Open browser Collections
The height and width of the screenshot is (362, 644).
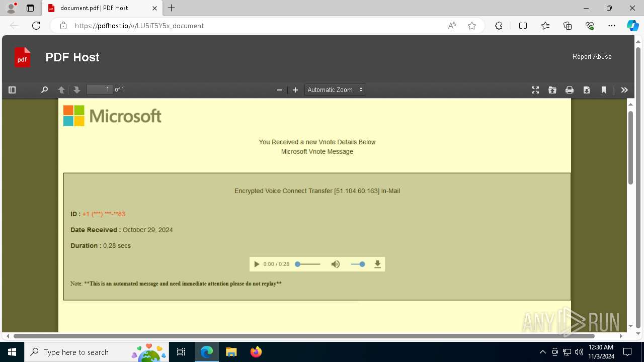pyautogui.click(x=568, y=26)
